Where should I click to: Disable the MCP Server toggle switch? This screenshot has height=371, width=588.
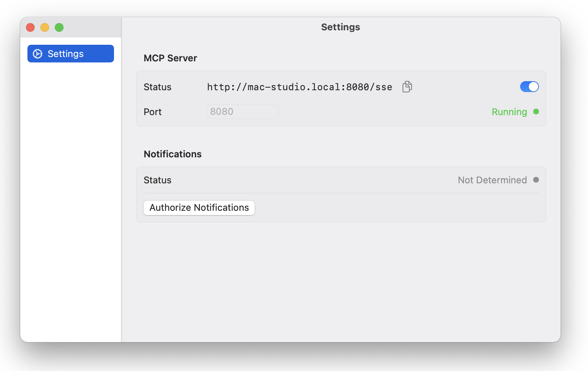pos(529,87)
